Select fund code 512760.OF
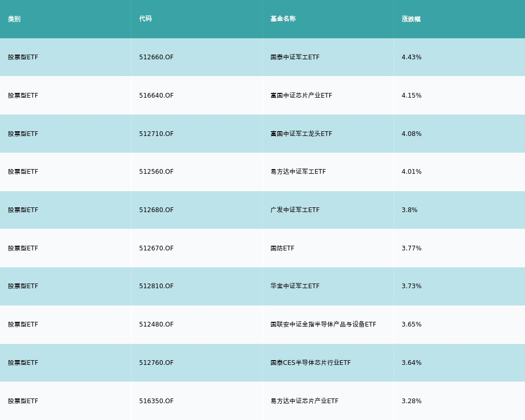The width and height of the screenshot is (525, 420). point(156,363)
